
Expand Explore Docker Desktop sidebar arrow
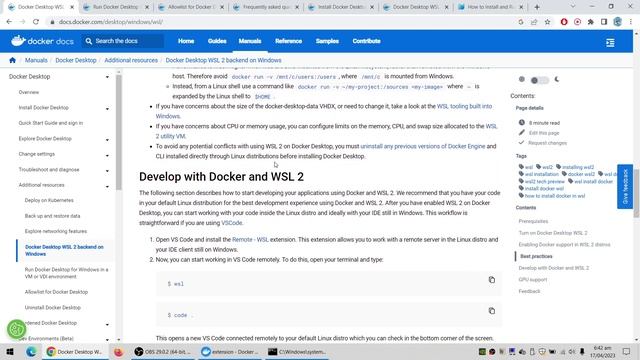tap(107, 140)
